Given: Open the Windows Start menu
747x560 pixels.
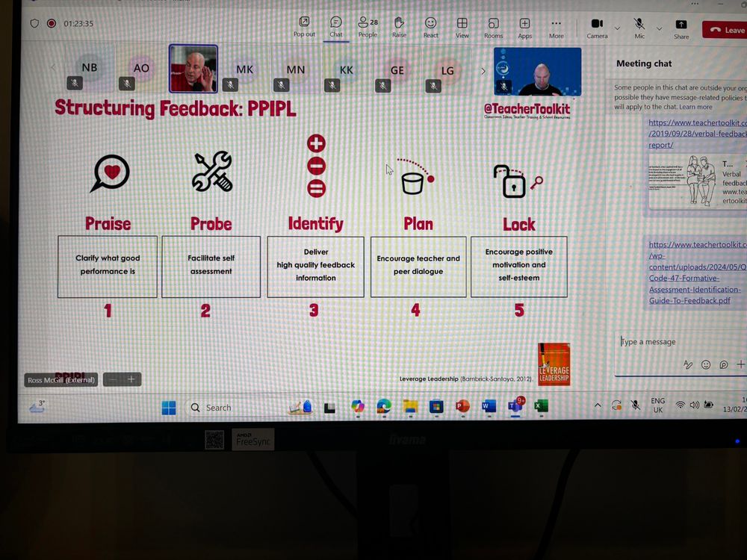Looking at the screenshot, I should (x=169, y=408).
